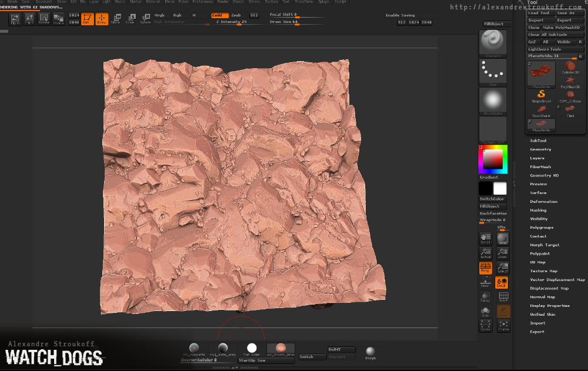The image size is (588, 371).
Task: Select the Cylinder3D tool
Action: 570,68
